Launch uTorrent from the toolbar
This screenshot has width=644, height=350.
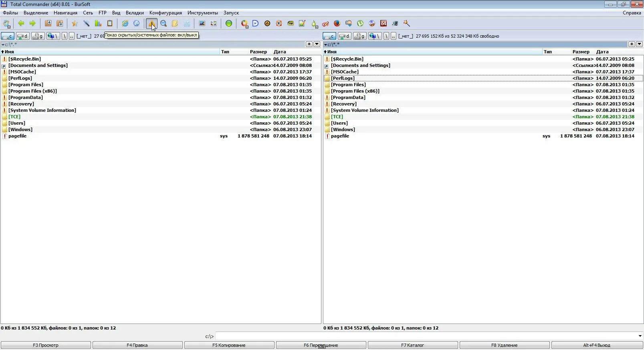tap(360, 23)
